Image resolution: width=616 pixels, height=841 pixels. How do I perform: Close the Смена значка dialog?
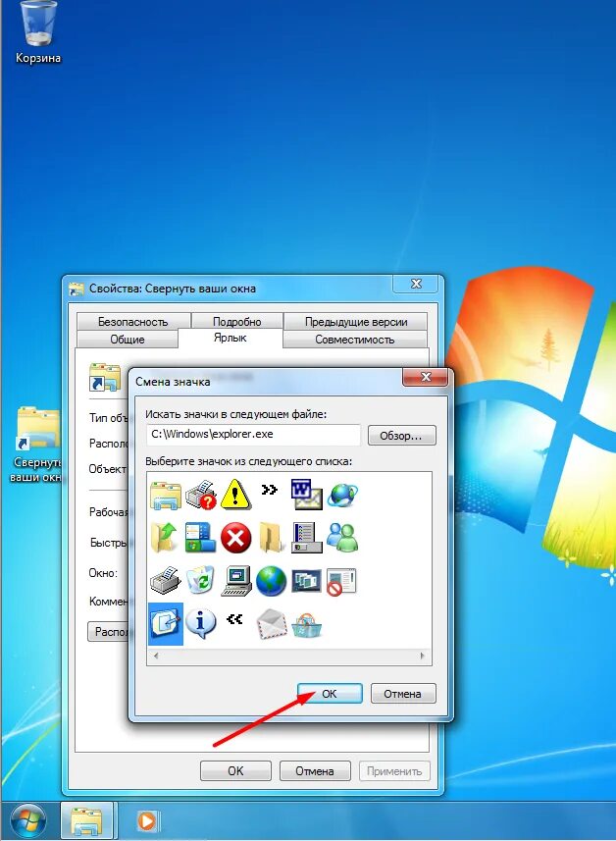425,377
